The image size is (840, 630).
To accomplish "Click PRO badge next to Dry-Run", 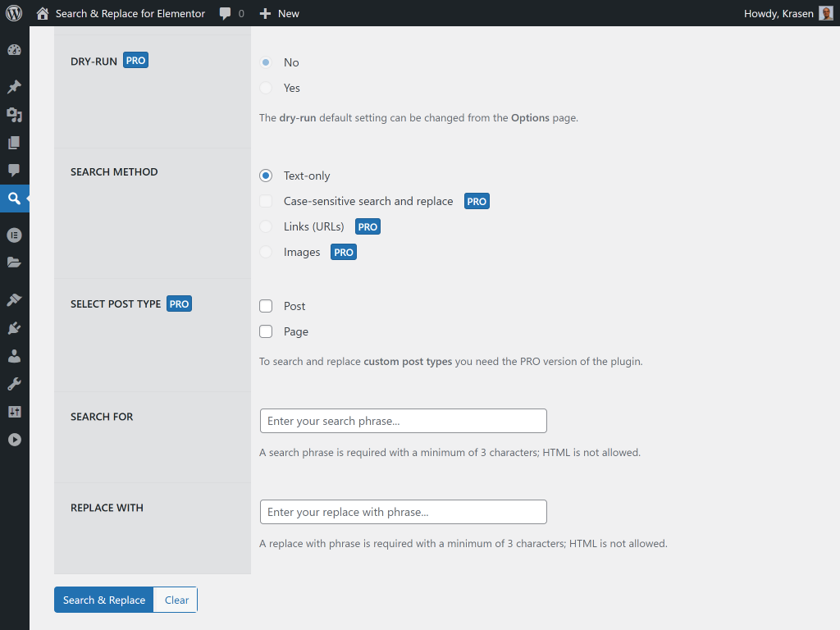I will coord(135,61).
